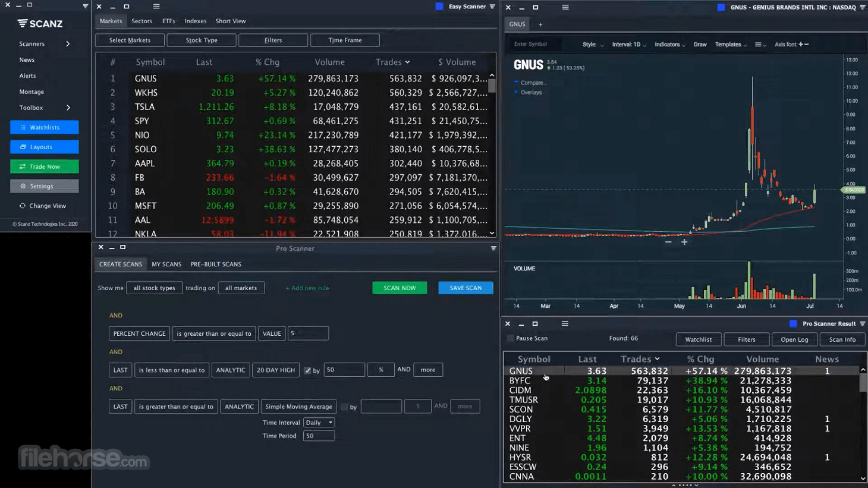Click funnel icon next to GNUS chart title
Viewport: 868px width, 488px height.
[x=863, y=7]
